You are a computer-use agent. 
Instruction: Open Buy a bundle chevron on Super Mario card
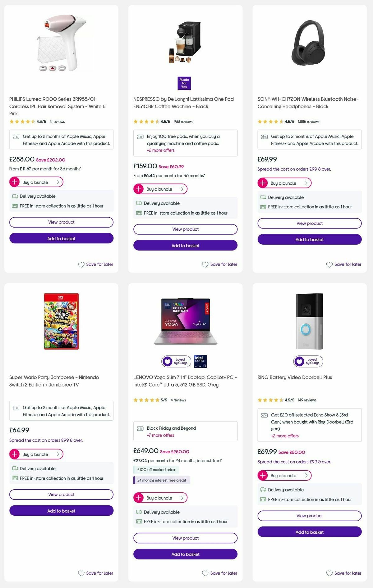pyautogui.click(x=58, y=454)
